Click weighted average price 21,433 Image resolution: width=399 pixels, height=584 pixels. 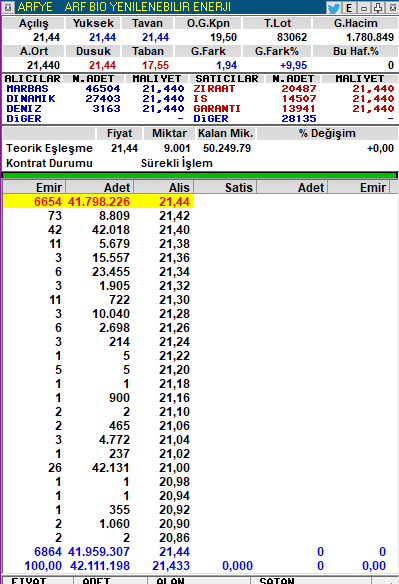[x=171, y=566]
